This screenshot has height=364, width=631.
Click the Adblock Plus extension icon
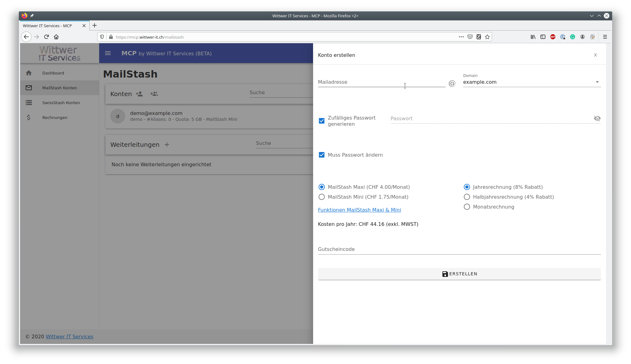point(553,37)
